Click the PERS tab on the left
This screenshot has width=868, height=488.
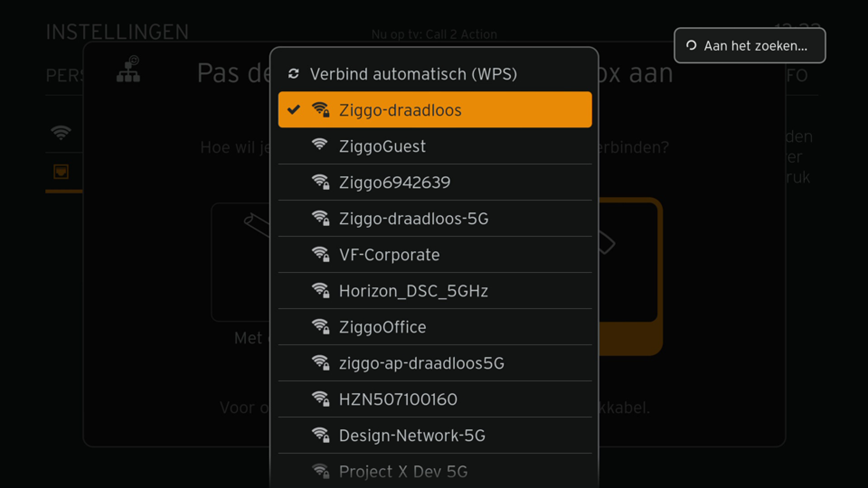64,75
